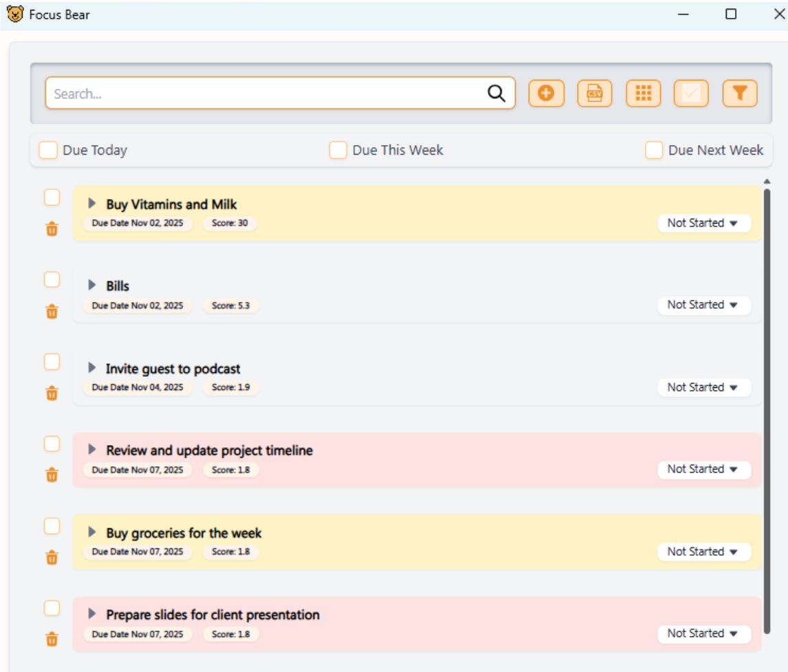Enable the Due Today filter

[47, 150]
